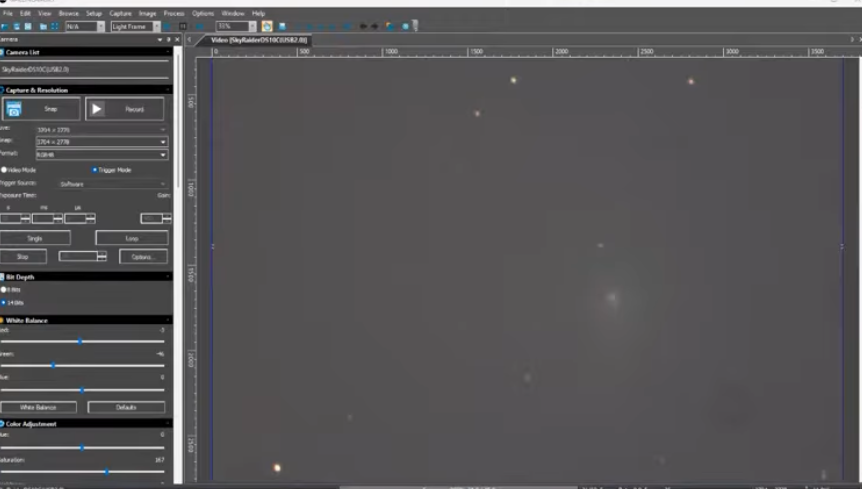Open the Process menu
This screenshot has width=862, height=489.
(174, 13)
